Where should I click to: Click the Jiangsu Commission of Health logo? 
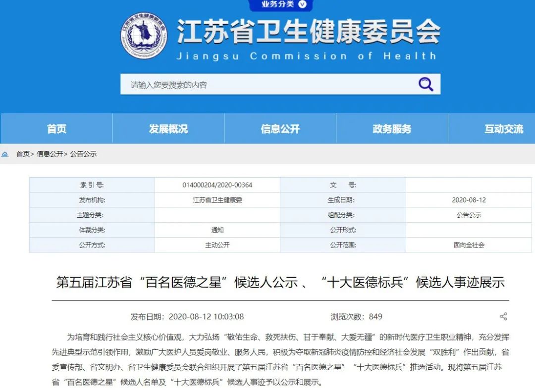click(144, 36)
